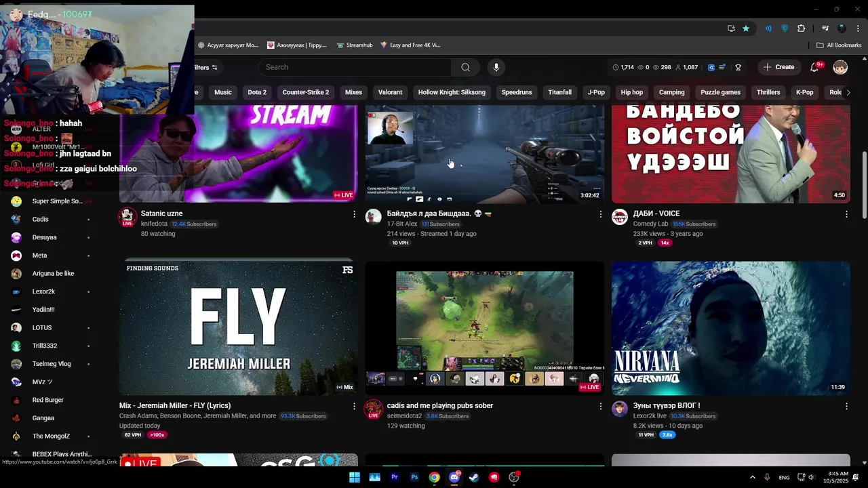Bookmark page with the star icon
Screen dimensions: 868x488
pos(746,28)
